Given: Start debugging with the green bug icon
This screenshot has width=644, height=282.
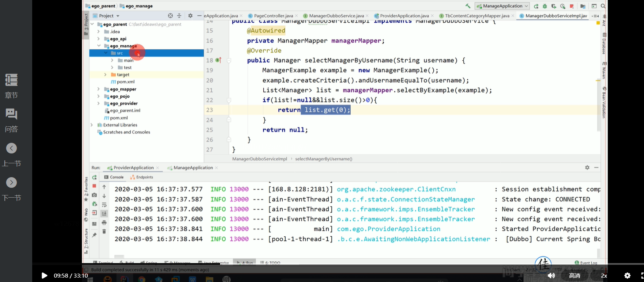Looking at the screenshot, I should (x=545, y=6).
